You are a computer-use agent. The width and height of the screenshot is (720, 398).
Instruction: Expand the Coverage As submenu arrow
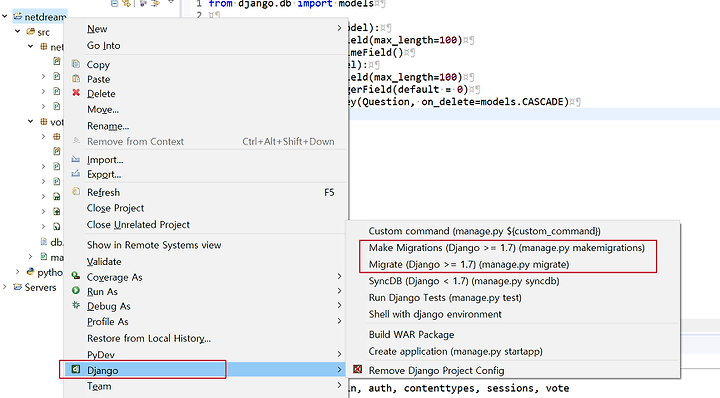point(339,276)
